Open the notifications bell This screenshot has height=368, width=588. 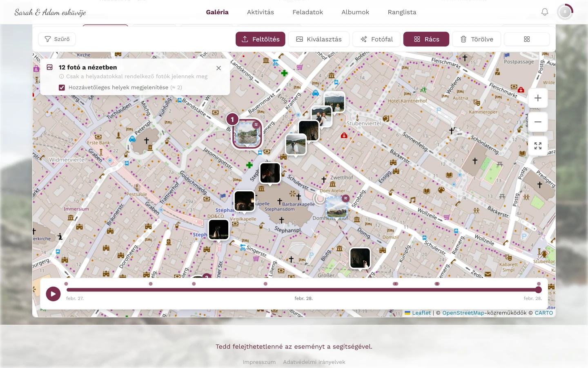click(545, 12)
